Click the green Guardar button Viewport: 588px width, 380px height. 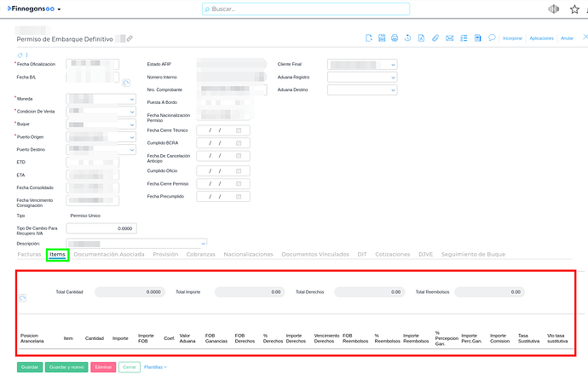[30, 367]
